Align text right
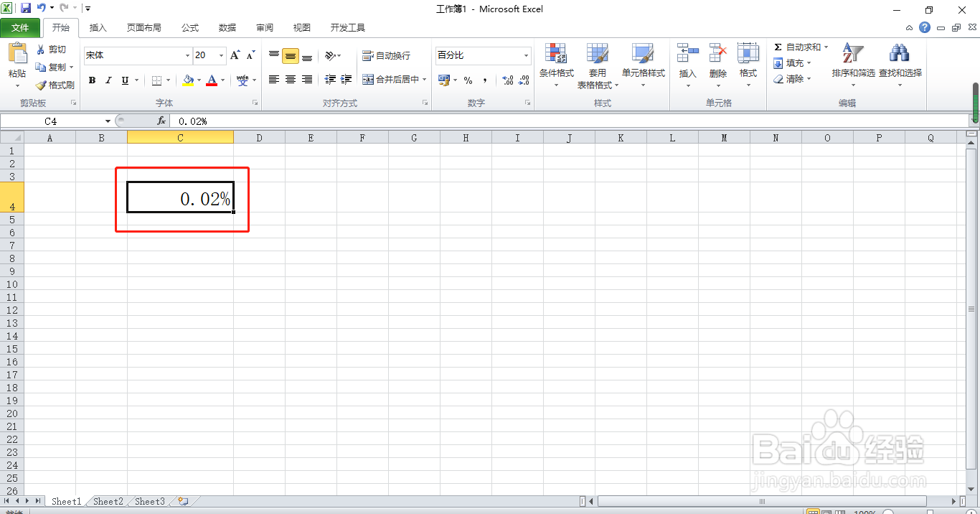This screenshot has height=514, width=980. click(307, 80)
